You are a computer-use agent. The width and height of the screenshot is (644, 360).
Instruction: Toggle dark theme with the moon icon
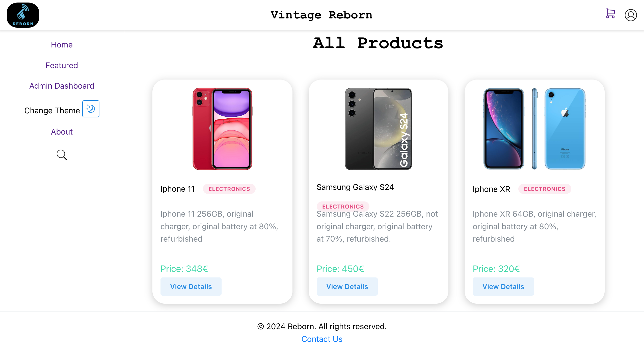click(x=91, y=109)
